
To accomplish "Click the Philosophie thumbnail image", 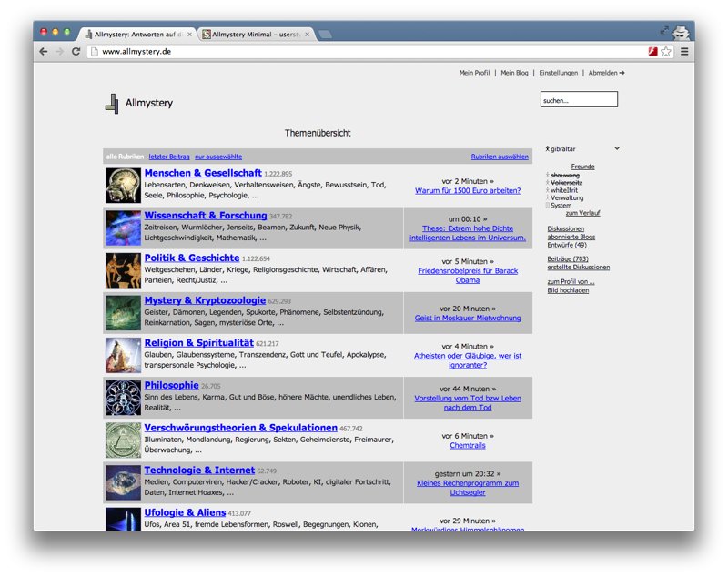I will coord(123,398).
